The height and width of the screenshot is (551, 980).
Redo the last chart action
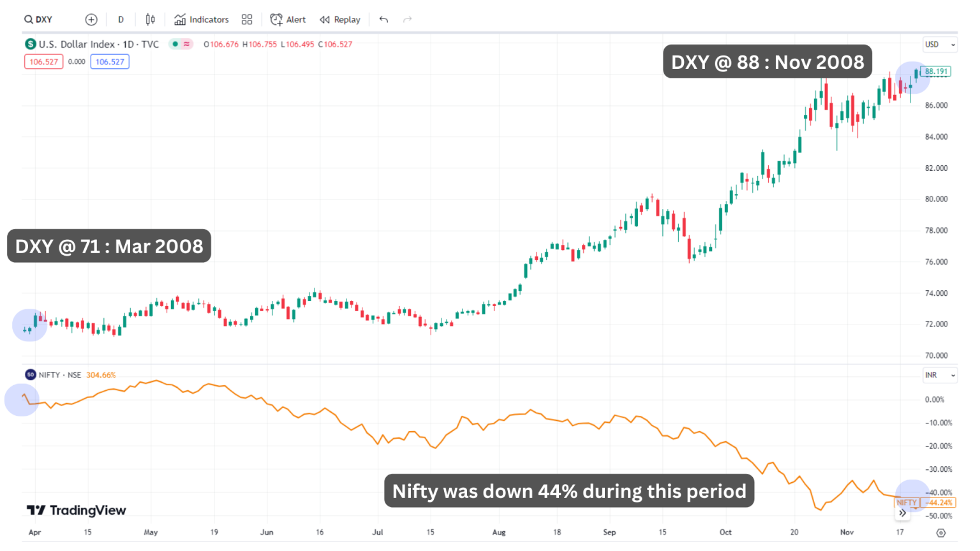pyautogui.click(x=407, y=19)
